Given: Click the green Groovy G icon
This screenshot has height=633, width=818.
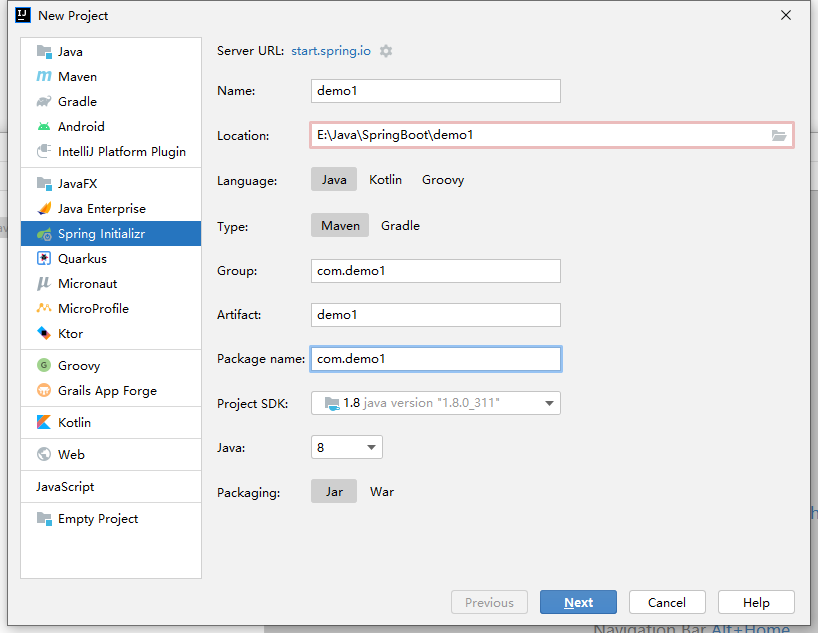Looking at the screenshot, I should tap(44, 365).
